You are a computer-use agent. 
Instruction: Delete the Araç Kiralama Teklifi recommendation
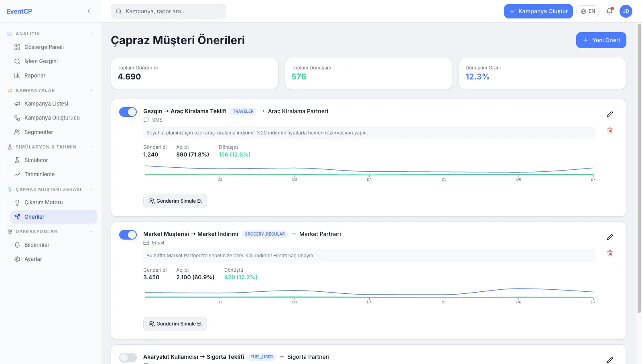(610, 130)
